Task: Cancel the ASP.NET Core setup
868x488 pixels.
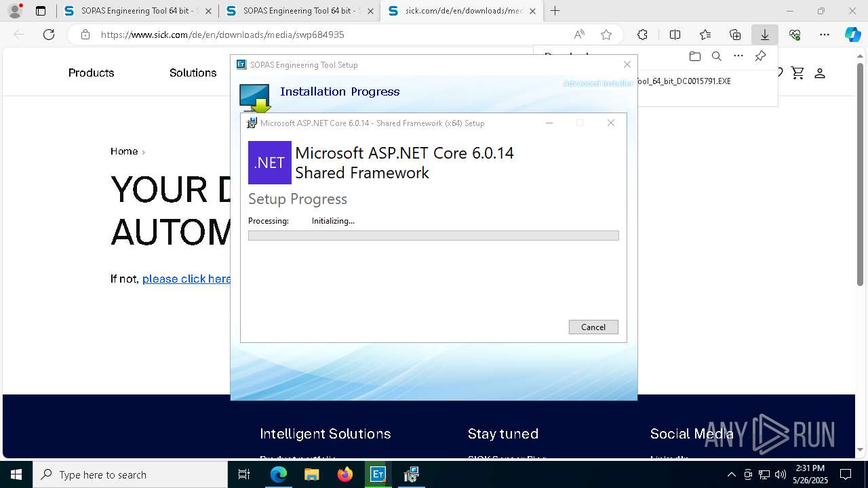Action: pos(593,327)
